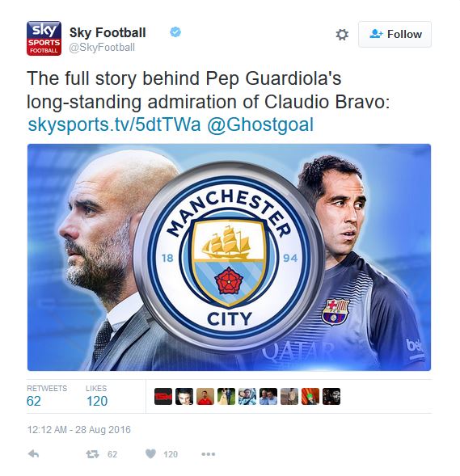Show the list of 120 likes
This screenshot has width=460, height=476.
click(96, 397)
